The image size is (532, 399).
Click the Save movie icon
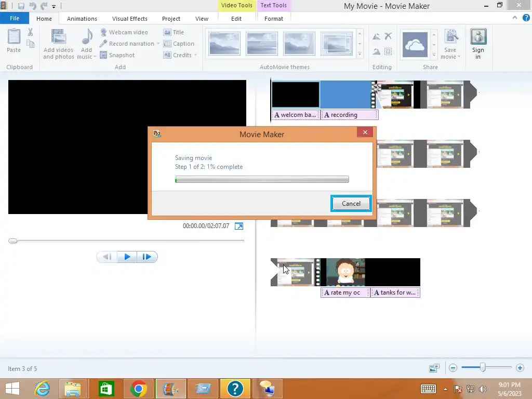click(451, 37)
